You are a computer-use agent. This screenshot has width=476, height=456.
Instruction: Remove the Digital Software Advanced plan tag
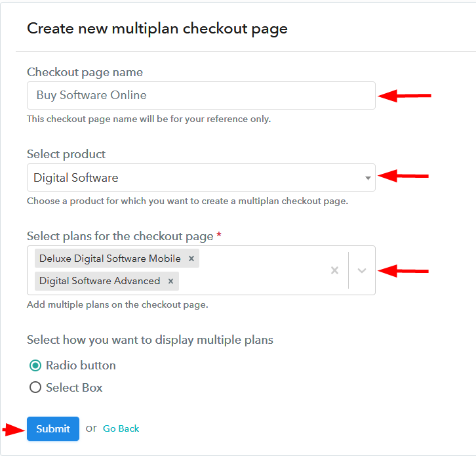170,281
